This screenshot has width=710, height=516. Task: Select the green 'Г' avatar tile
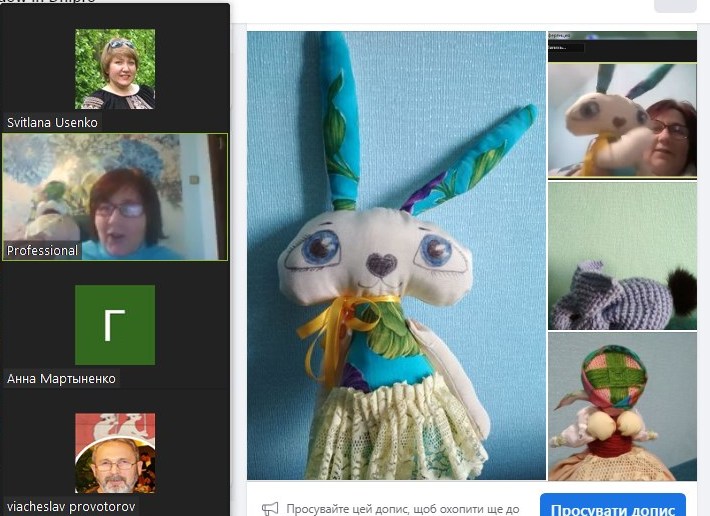[115, 325]
